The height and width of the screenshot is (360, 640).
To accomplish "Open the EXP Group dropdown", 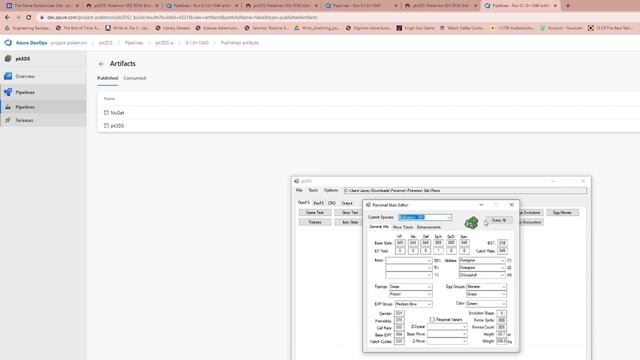I will pyautogui.click(x=429, y=304).
